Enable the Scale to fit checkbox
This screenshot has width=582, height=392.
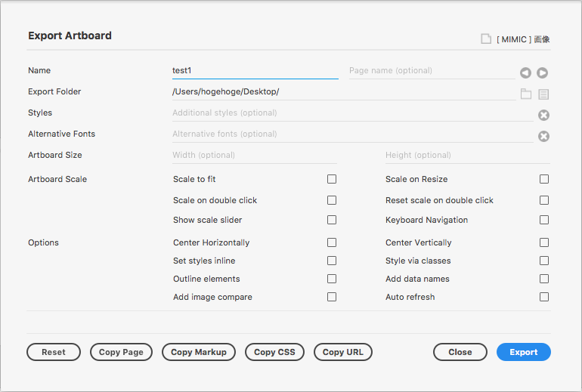tap(332, 179)
